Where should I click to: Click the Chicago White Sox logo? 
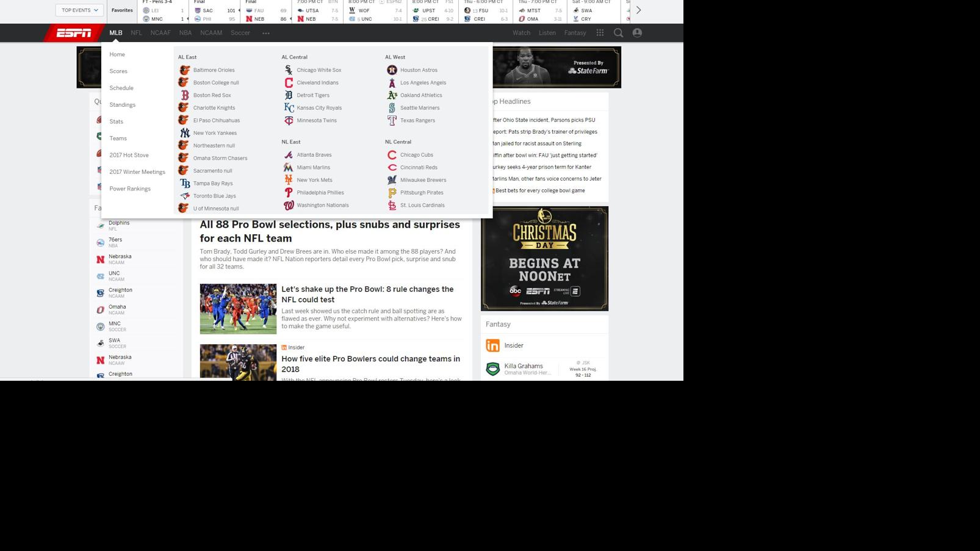(288, 70)
